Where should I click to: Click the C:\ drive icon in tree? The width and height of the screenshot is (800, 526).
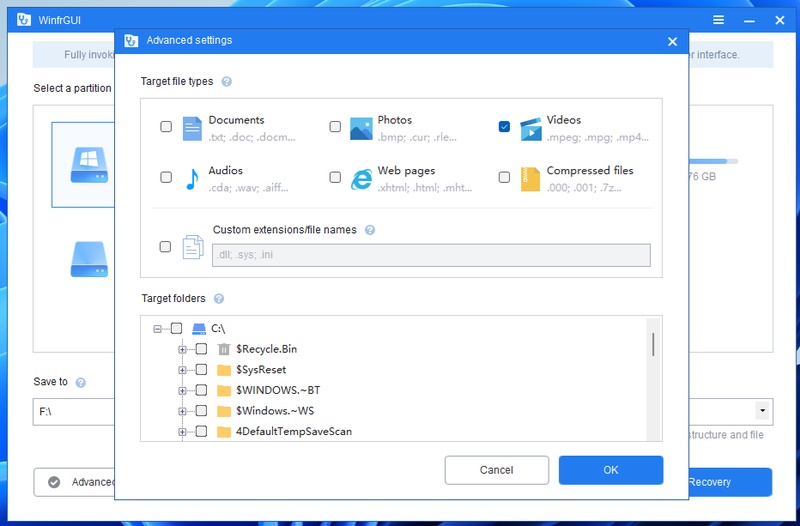point(199,329)
